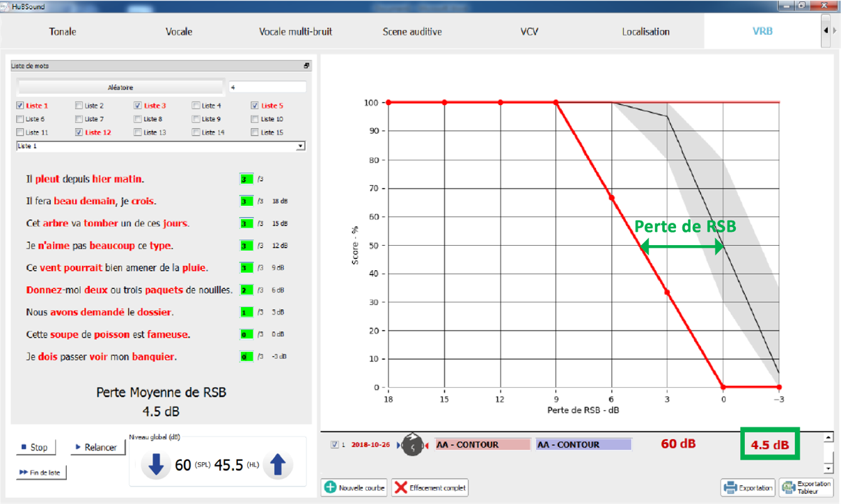
Task: Toggle the curve 1 visibility checkbox
Action: [335, 445]
